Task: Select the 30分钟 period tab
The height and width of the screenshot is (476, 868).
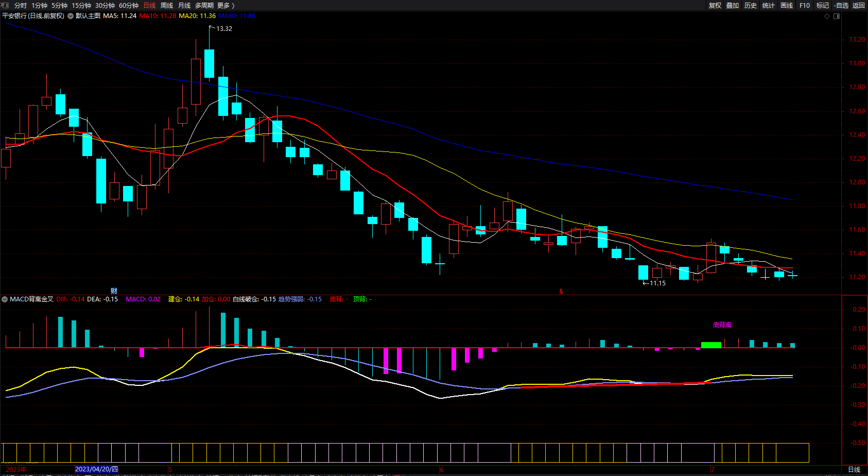Action: pos(105,6)
